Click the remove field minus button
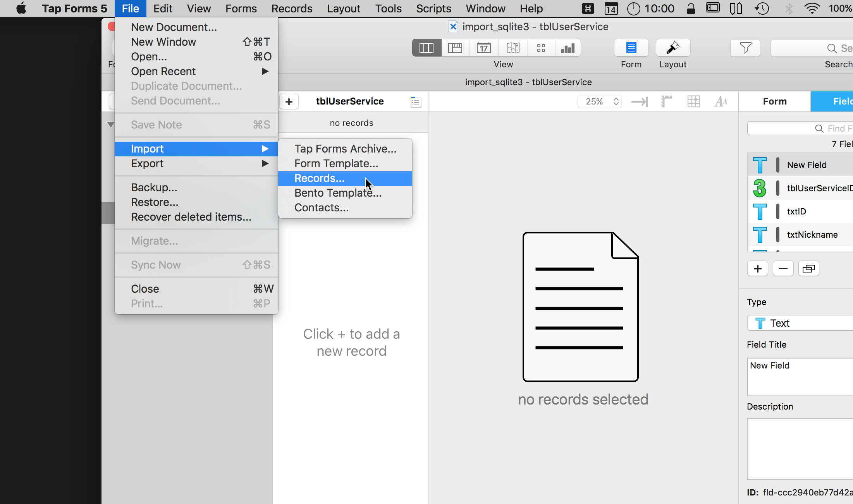The height and width of the screenshot is (504, 853). pos(783,268)
